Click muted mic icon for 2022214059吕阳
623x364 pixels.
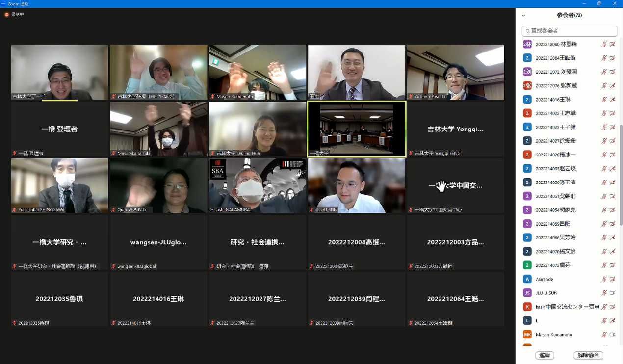[604, 224]
